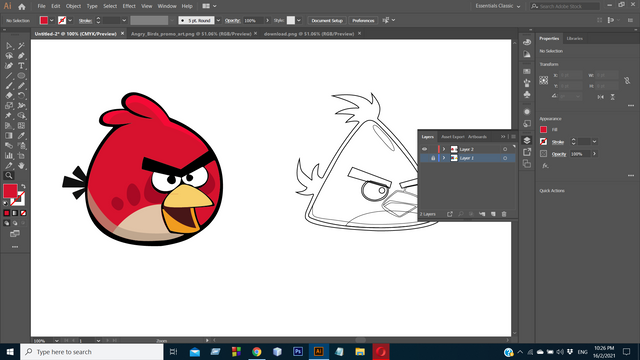
Task: Set gradient fill mode below swatches
Action: pyautogui.click(x=15, y=213)
